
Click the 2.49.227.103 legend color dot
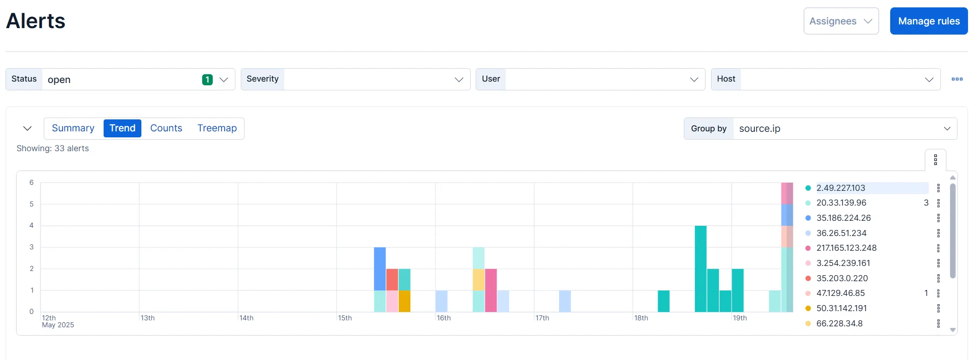click(x=808, y=188)
